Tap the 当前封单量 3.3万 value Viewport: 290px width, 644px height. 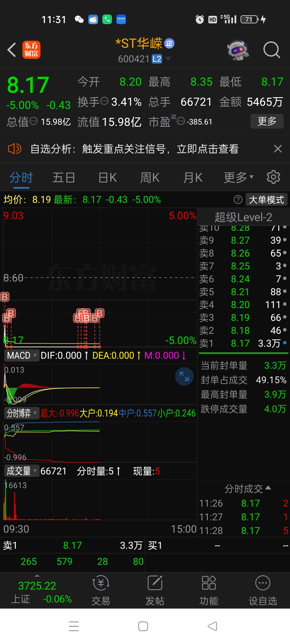point(275,365)
